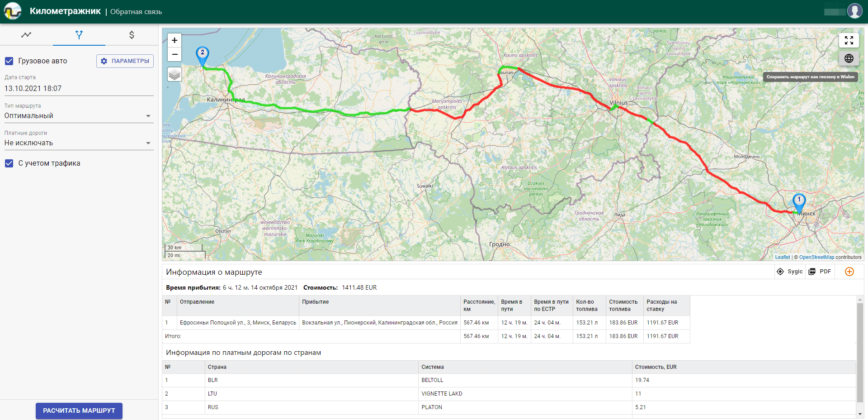Image resolution: width=868 pixels, height=420 pixels.
Task: Open the Платные дороги dropdown
Action: point(79,143)
